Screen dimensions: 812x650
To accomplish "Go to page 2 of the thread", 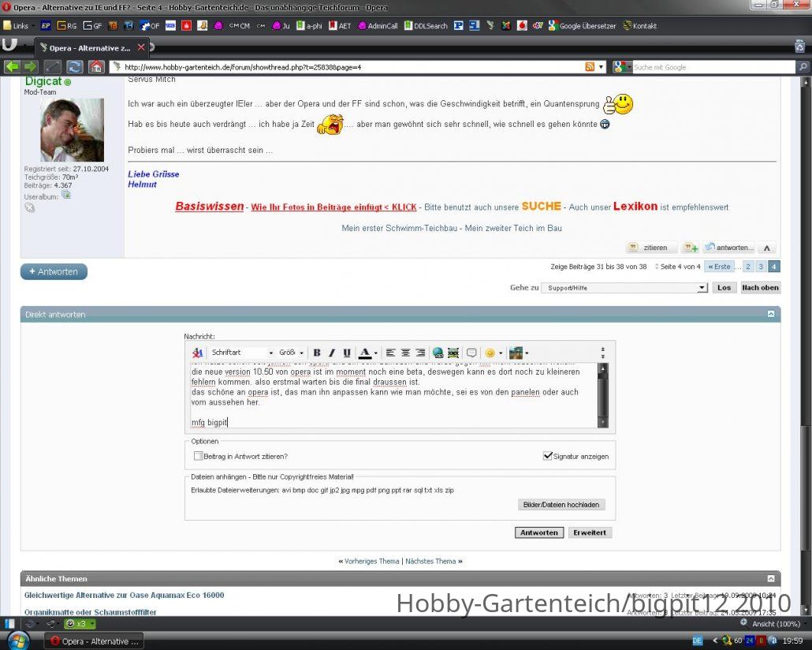I will coord(748,267).
